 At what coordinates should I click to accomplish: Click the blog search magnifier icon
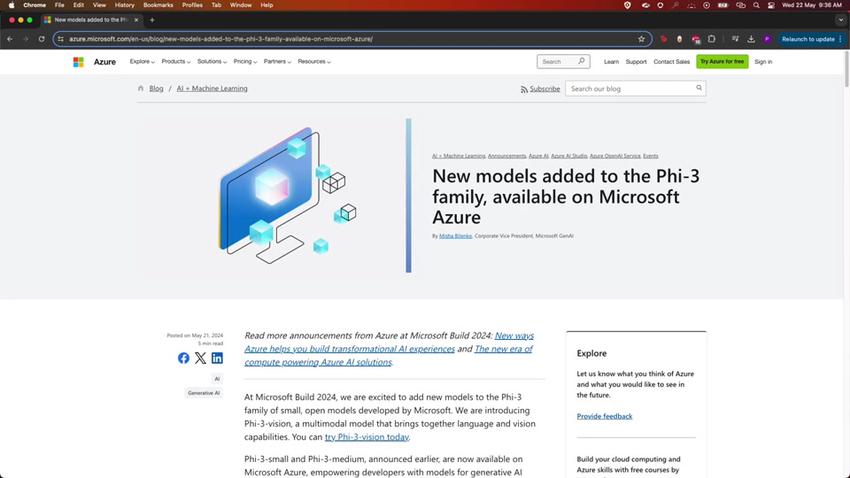(x=699, y=88)
